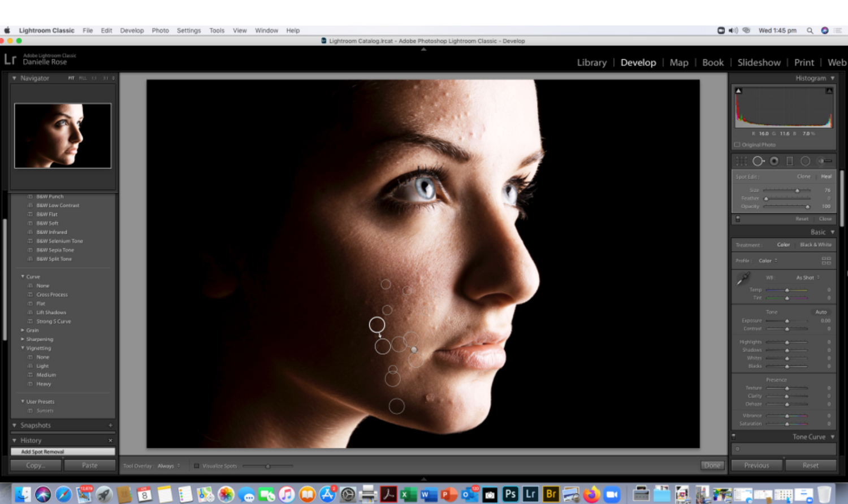The height and width of the screenshot is (504, 848).
Task: Open the Settings menu
Action: [189, 31]
